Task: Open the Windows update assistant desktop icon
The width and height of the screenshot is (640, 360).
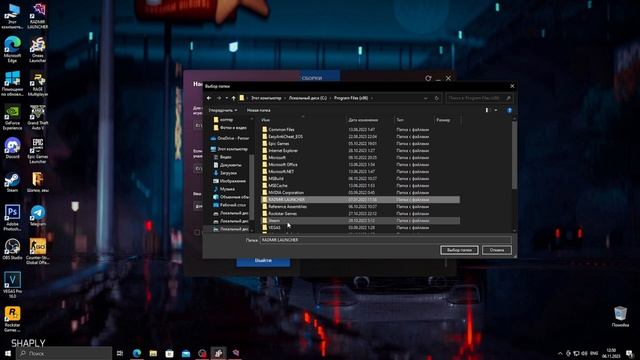Action: pos(12,84)
